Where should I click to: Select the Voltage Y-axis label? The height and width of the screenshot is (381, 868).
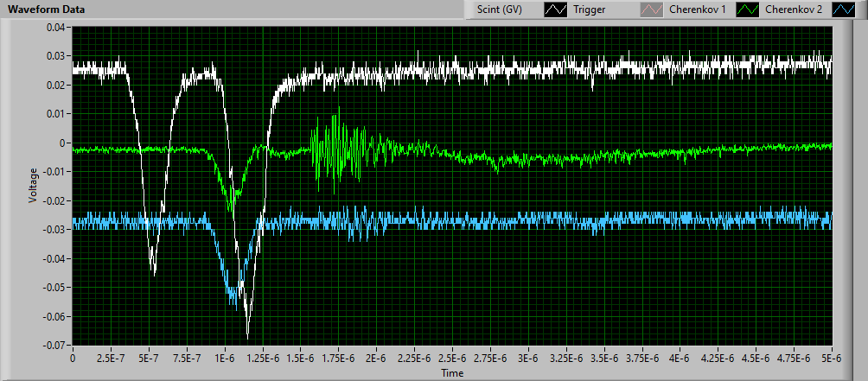click(34, 185)
